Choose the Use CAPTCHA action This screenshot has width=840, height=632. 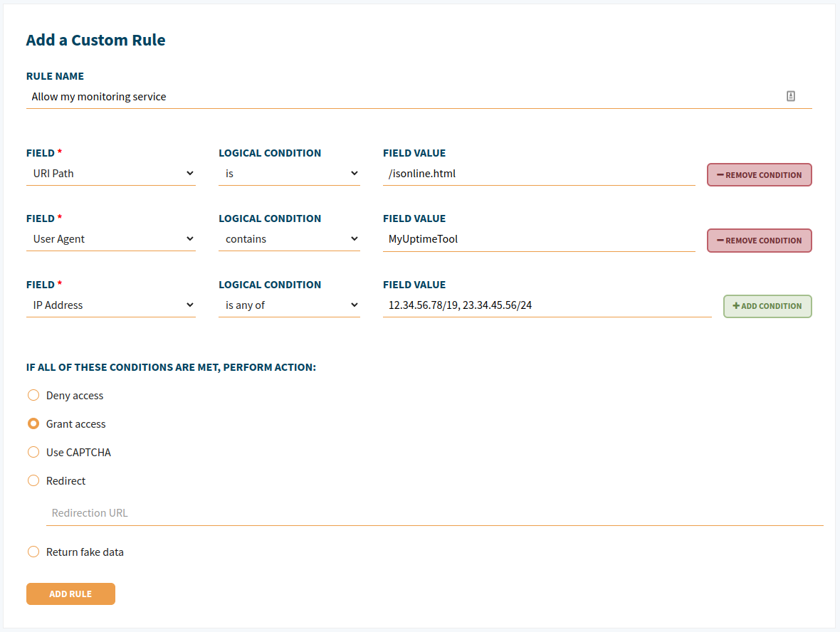[33, 452]
